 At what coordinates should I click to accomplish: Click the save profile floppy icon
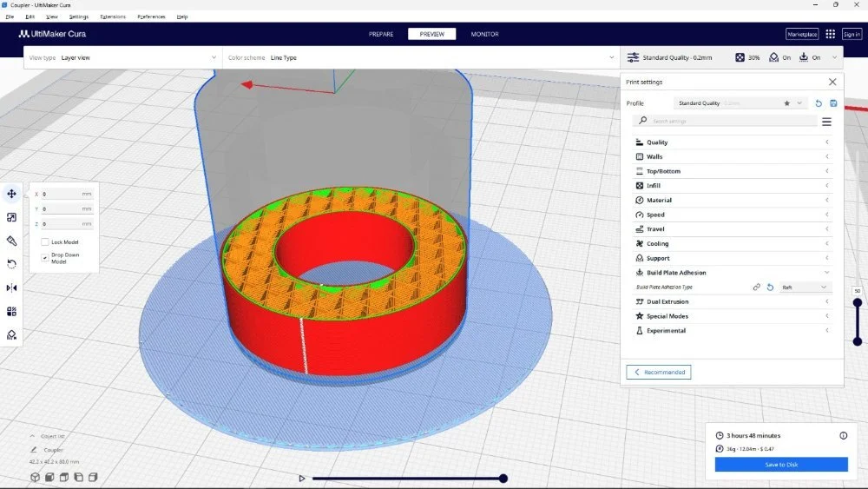pos(833,103)
